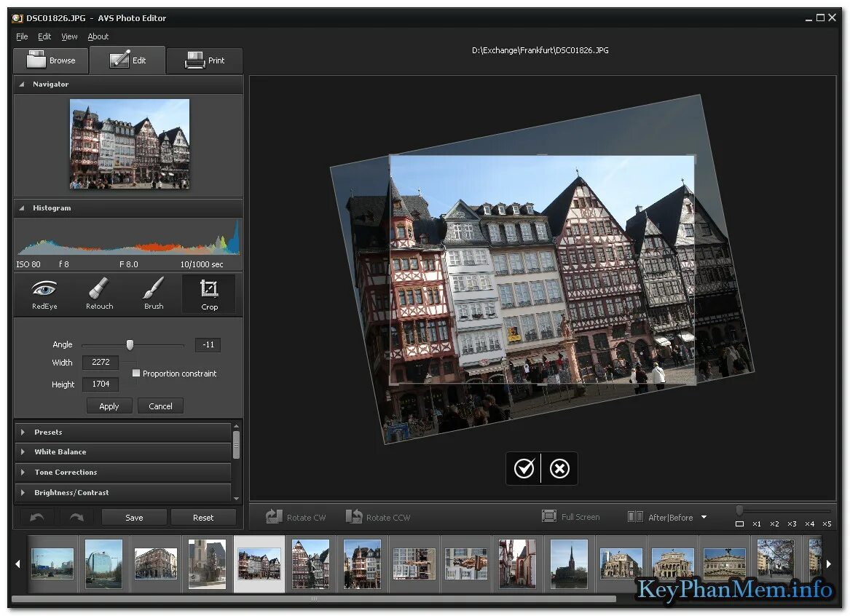The image size is (850, 616).
Task: Click the Rotate CCW button
Action: click(378, 517)
